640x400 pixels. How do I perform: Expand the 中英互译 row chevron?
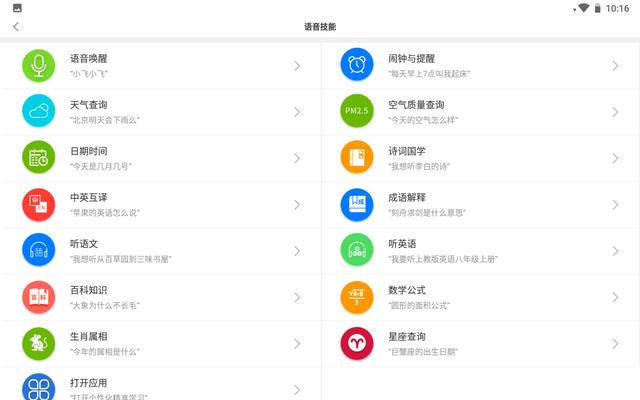[297, 204]
